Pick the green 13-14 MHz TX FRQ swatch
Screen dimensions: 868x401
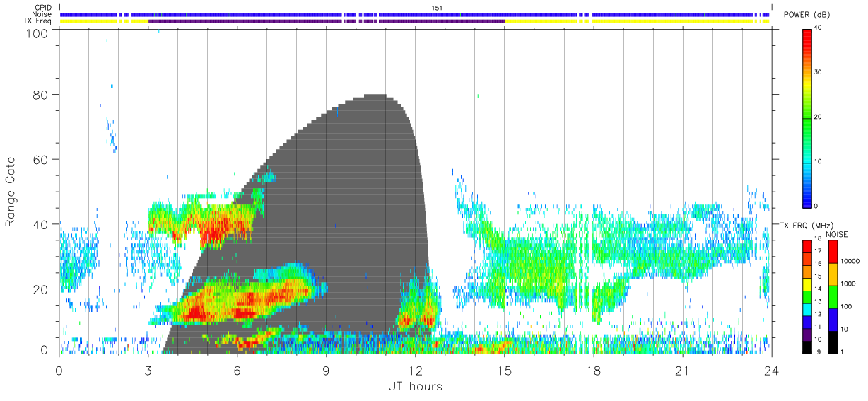pyautogui.click(x=807, y=296)
